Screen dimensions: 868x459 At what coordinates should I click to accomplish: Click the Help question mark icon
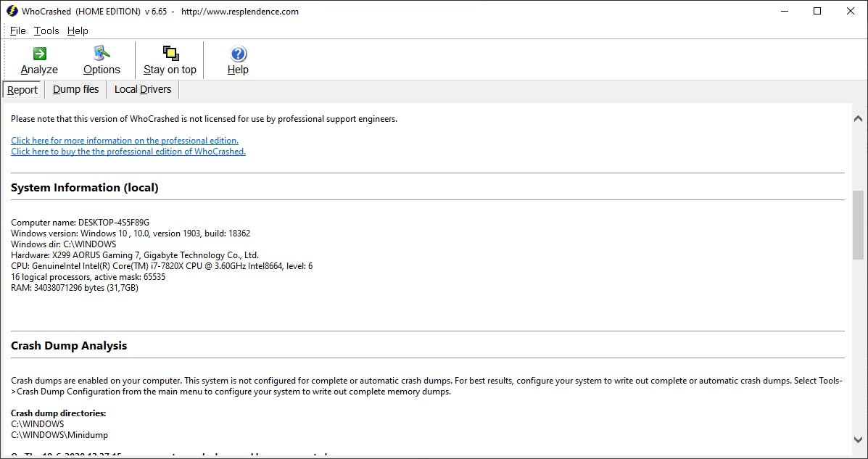pyautogui.click(x=238, y=54)
